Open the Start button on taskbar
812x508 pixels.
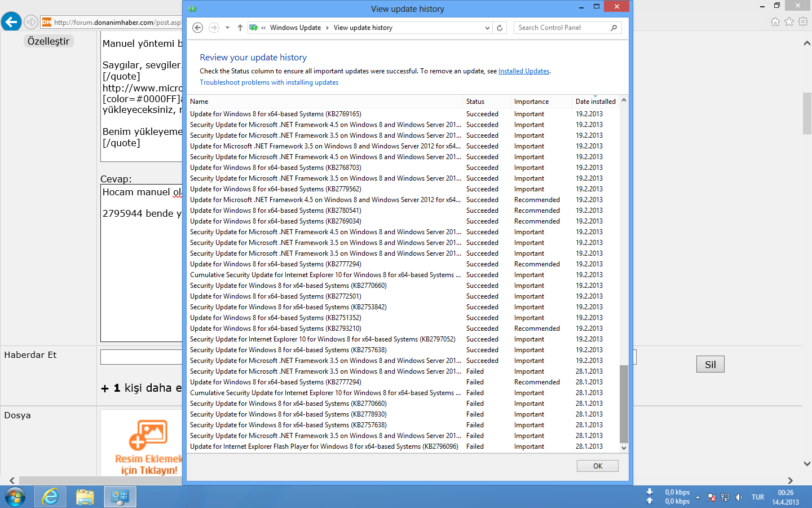tap(15, 497)
